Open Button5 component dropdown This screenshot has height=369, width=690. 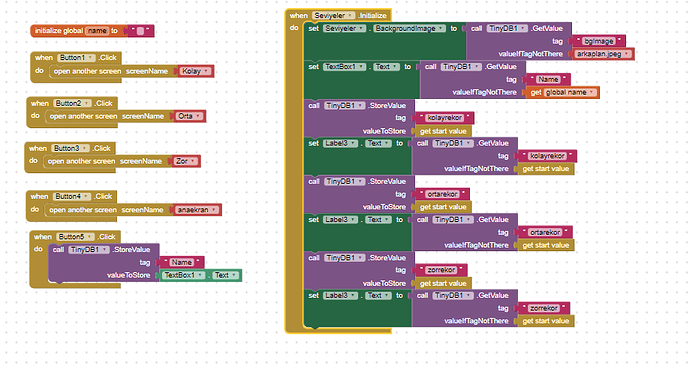click(75, 237)
